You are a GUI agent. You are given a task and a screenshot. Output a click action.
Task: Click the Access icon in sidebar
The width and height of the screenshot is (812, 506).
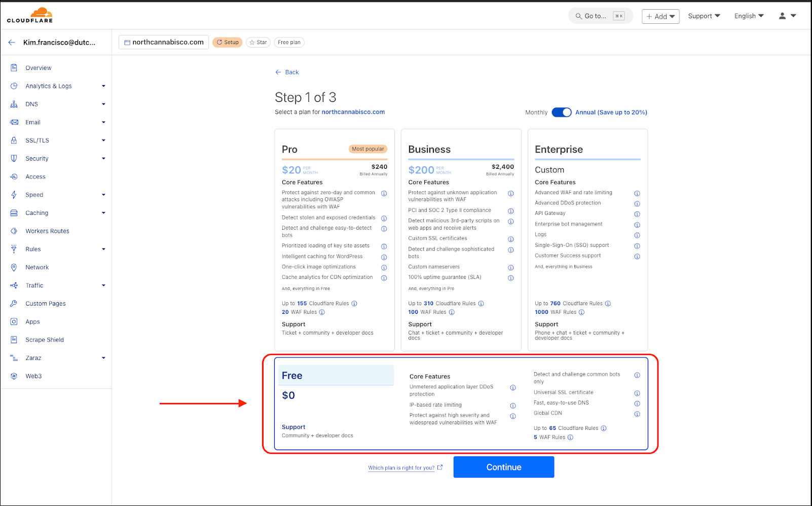click(x=14, y=176)
